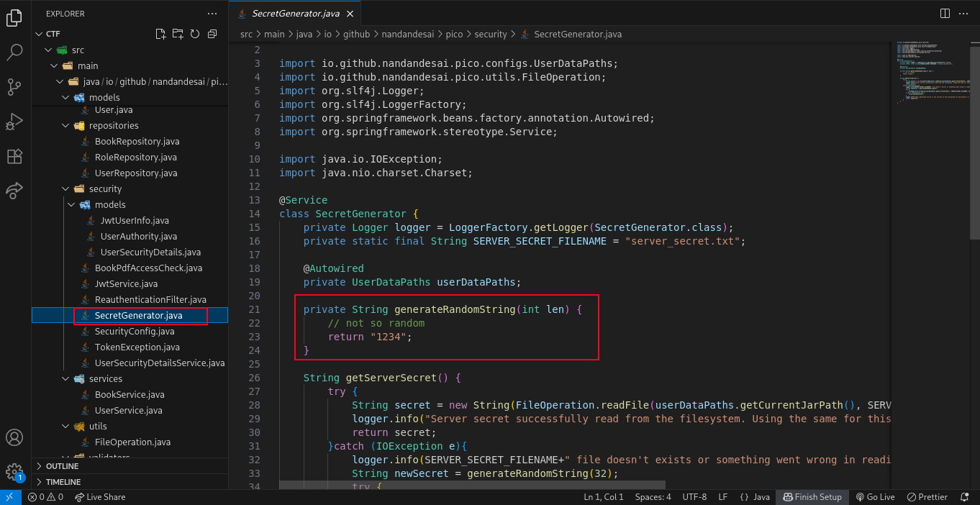
Task: Click the New File icon in explorer
Action: [x=160, y=34]
